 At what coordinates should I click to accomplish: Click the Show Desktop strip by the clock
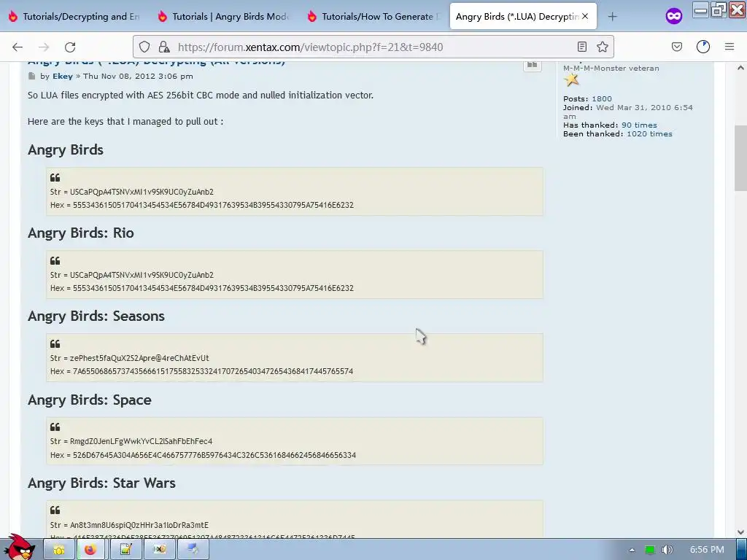coord(742,550)
